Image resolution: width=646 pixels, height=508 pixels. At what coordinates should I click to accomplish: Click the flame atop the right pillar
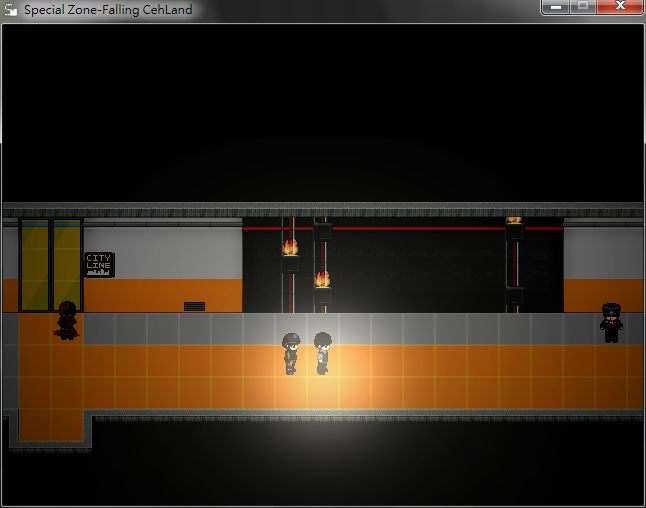(x=514, y=220)
